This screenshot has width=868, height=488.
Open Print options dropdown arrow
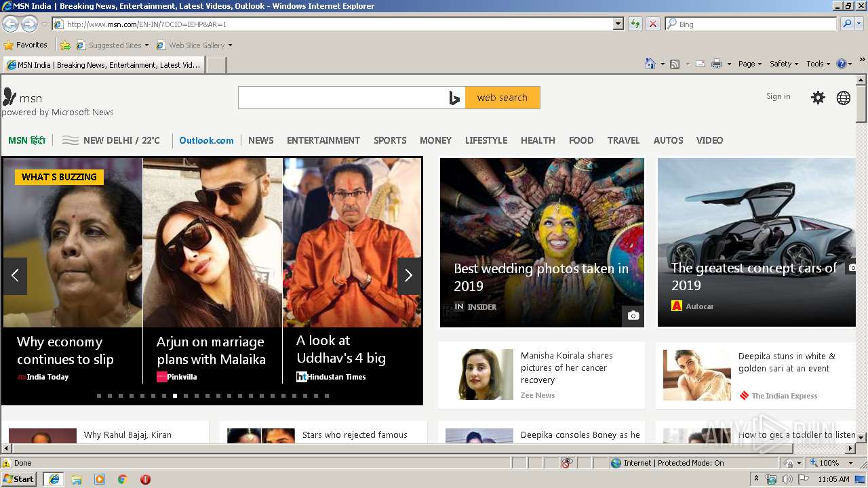point(729,64)
